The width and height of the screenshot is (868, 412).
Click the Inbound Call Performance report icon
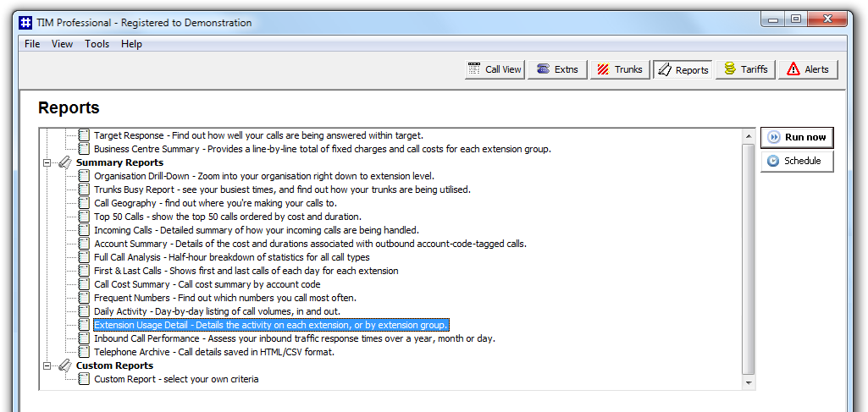click(x=84, y=338)
